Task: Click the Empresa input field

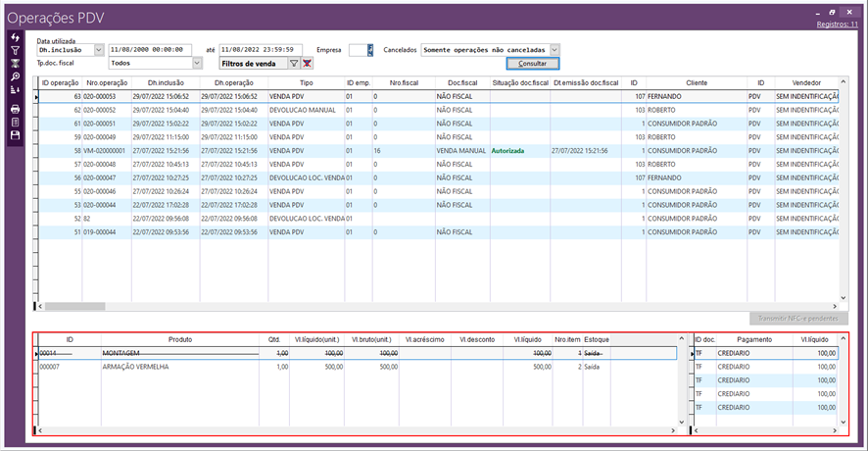Action: tap(357, 49)
